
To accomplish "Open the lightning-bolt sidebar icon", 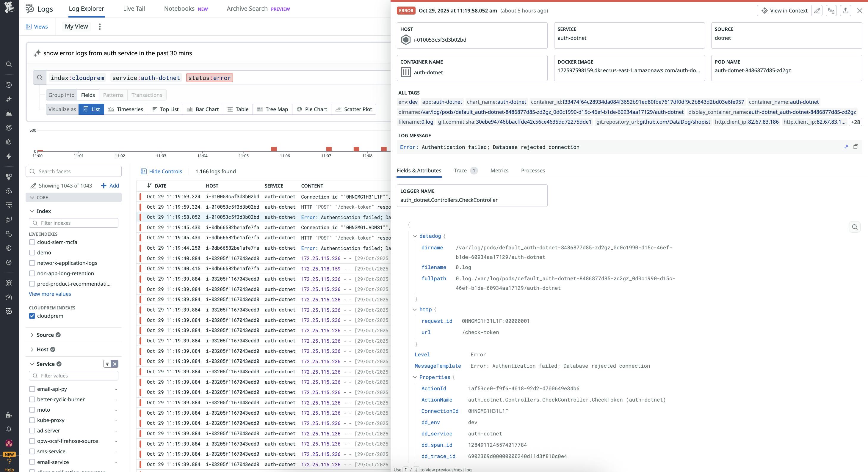I will click(x=9, y=157).
